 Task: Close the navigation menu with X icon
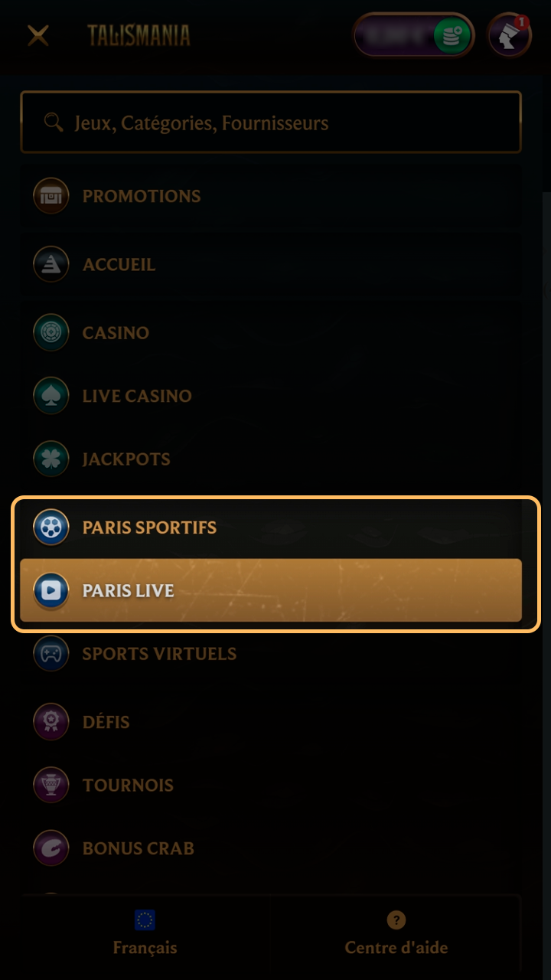click(x=37, y=35)
